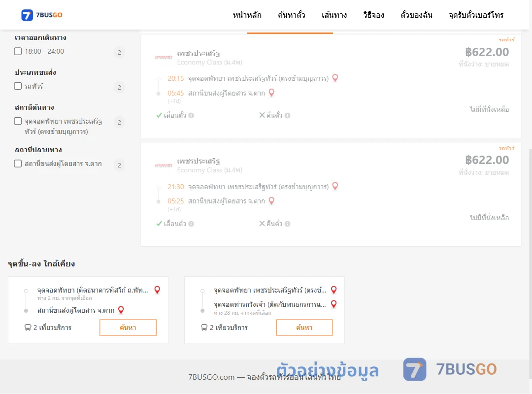Click map pin for จุดจอดท่ารถวังเจ้า stop
The height and width of the screenshot is (394, 532).
pyautogui.click(x=334, y=304)
